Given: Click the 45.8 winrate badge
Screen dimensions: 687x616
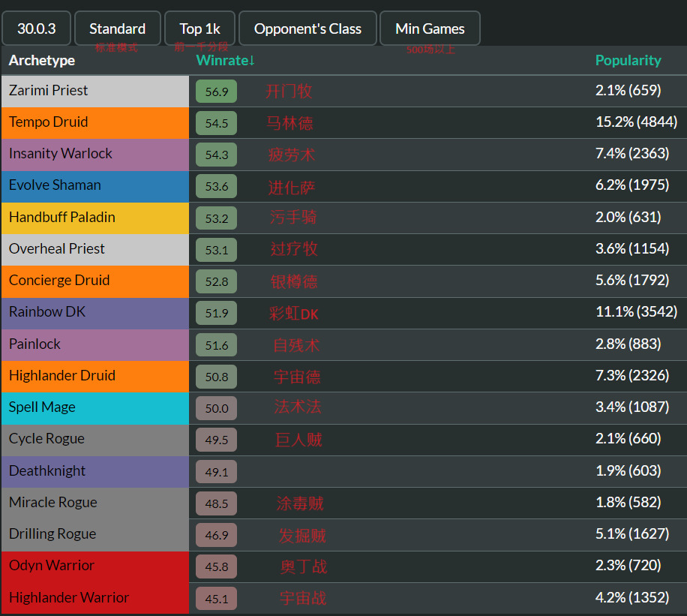Looking at the screenshot, I should 217,566.
